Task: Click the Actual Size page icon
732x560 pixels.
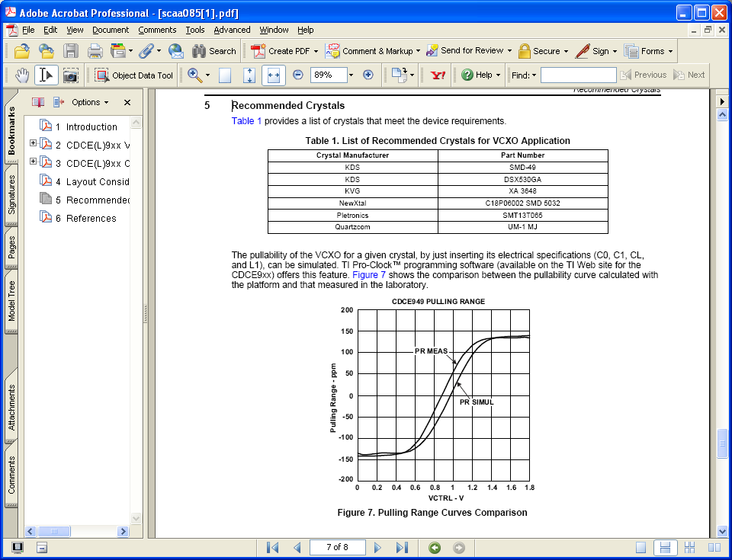Action: [x=225, y=75]
